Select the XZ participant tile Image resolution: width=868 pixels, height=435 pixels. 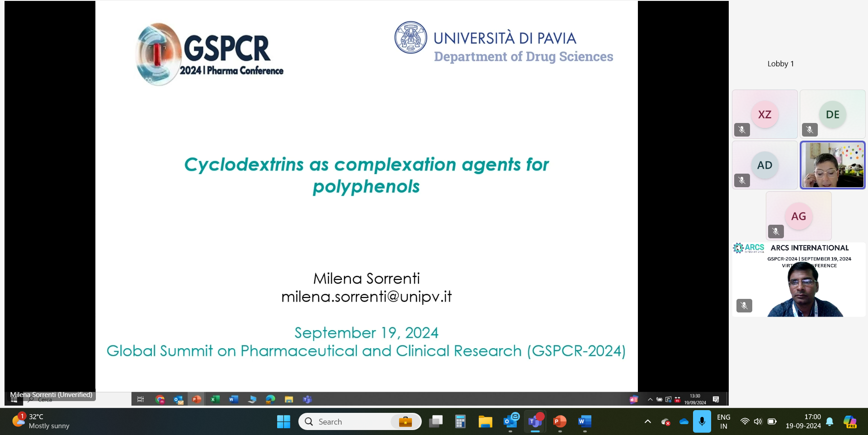(x=765, y=114)
